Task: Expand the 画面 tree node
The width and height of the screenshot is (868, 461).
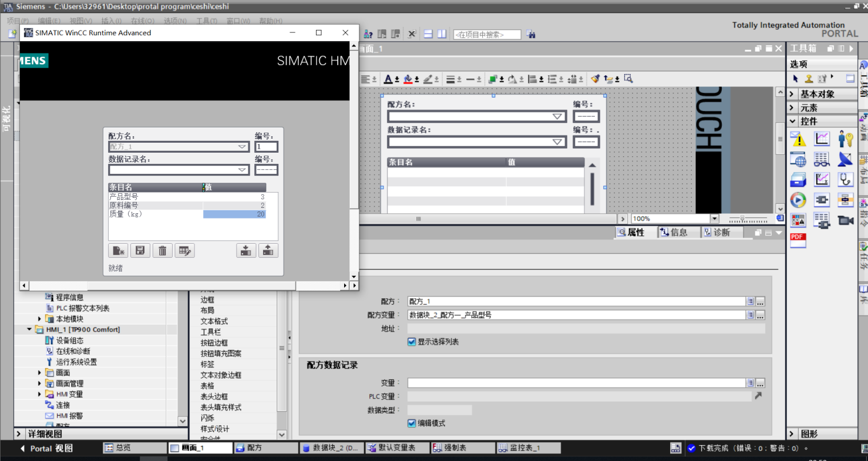Action: pyautogui.click(x=40, y=373)
